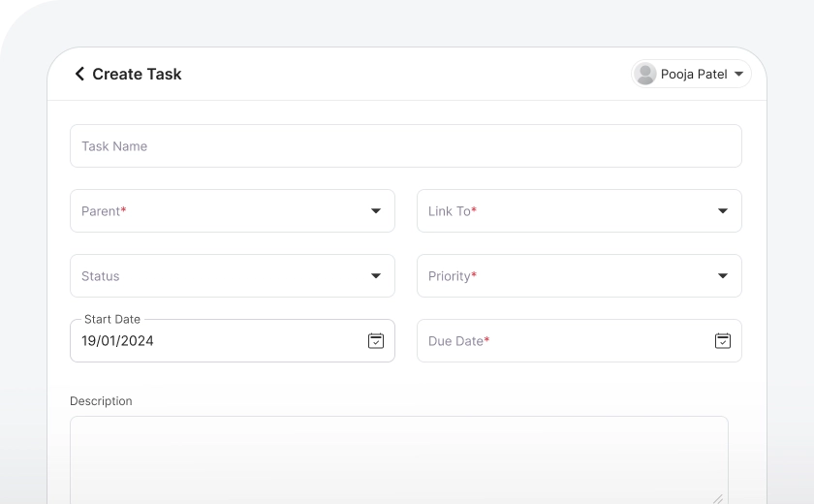Click the Parent field dropdown arrow

tap(376, 211)
